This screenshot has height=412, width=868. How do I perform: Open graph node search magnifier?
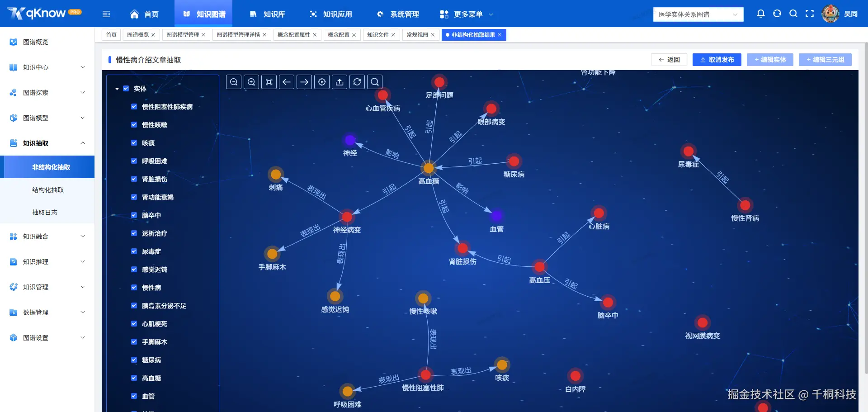[x=375, y=82]
